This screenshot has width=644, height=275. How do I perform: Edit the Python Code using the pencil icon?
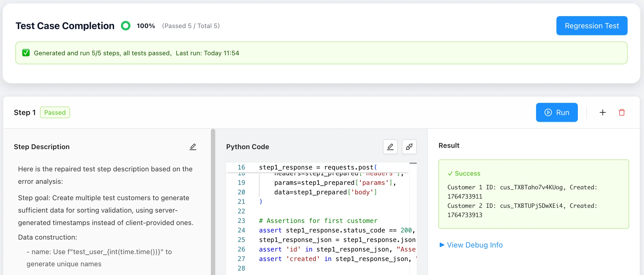(390, 147)
